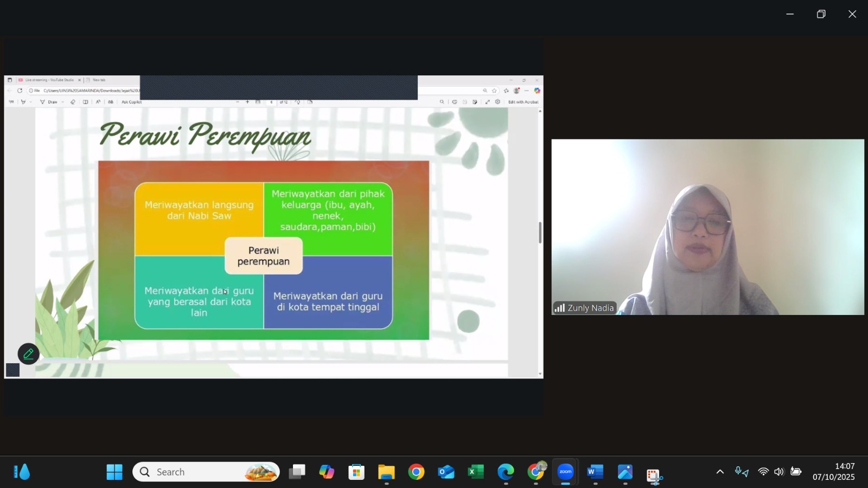Launch Copilot from the taskbar
This screenshot has height=488, width=868.
click(327, 472)
